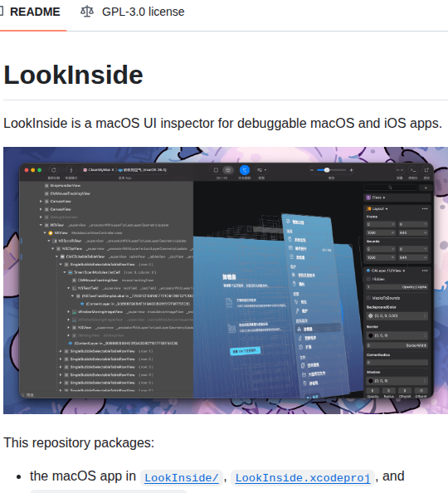
Task: Open the LookInside.xcodeproj link
Action: (303, 478)
